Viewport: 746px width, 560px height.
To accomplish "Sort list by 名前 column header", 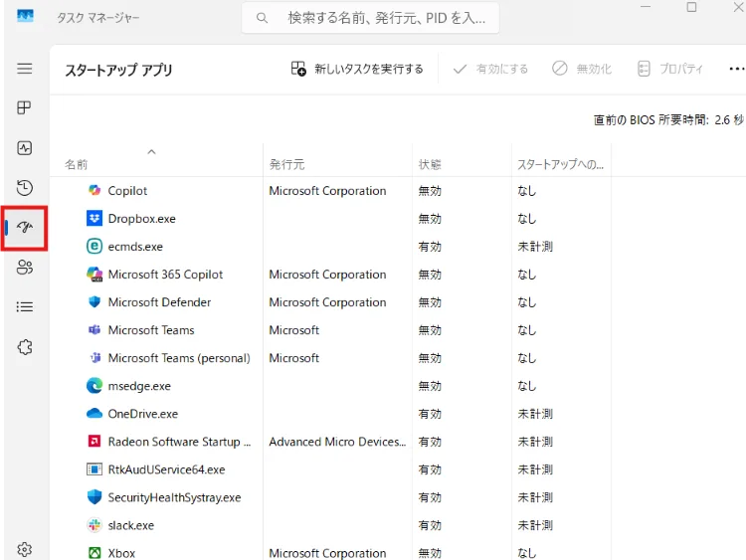I will coord(77,164).
